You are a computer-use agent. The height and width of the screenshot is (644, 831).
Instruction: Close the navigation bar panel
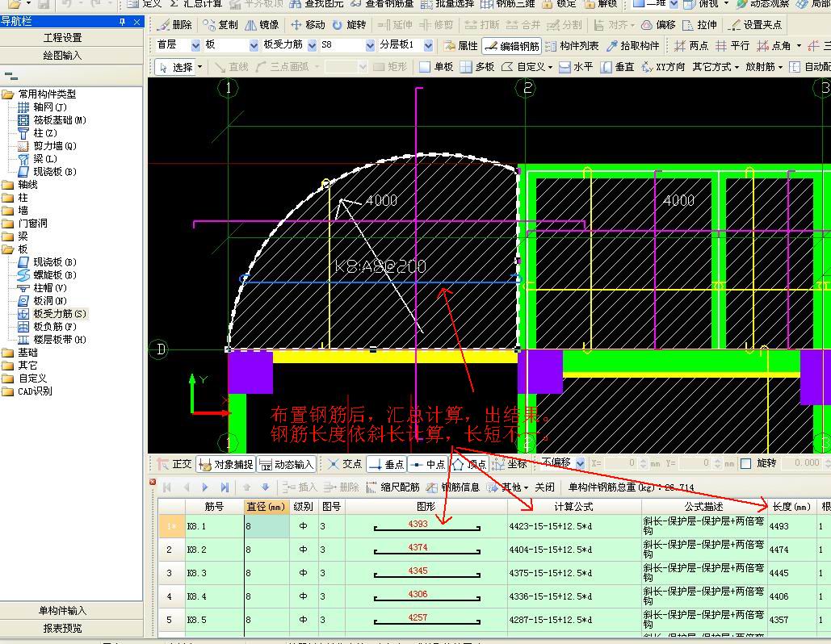(x=136, y=22)
